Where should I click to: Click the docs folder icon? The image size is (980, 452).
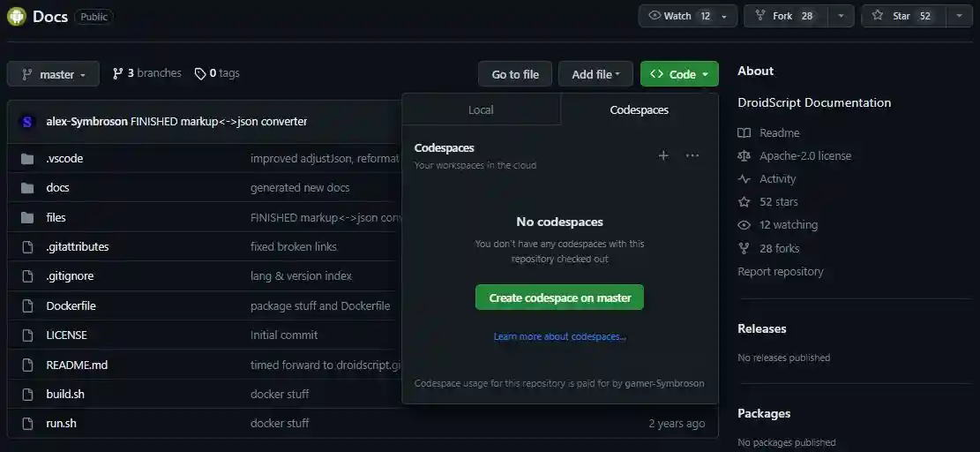point(26,188)
